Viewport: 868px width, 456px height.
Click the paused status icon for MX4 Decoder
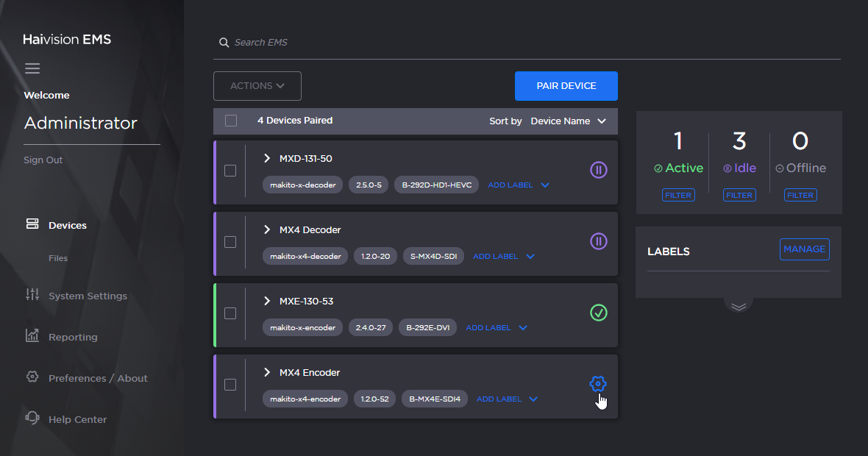(x=598, y=241)
